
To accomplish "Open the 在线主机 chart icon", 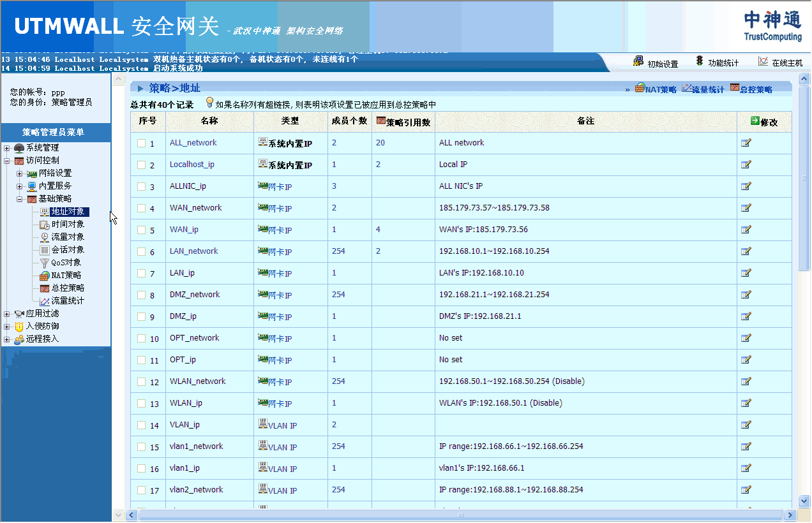I will (x=763, y=61).
